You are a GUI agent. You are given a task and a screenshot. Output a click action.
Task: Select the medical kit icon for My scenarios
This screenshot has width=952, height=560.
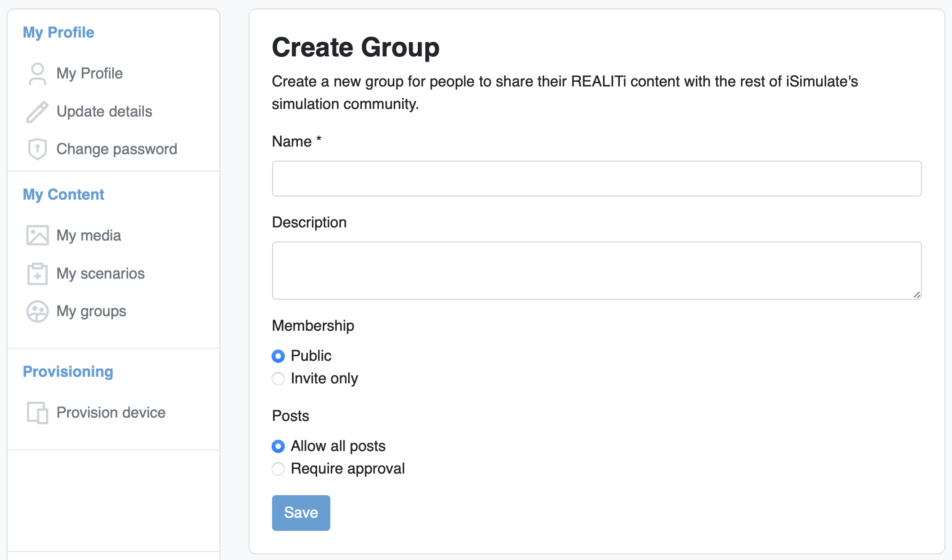[x=38, y=273]
